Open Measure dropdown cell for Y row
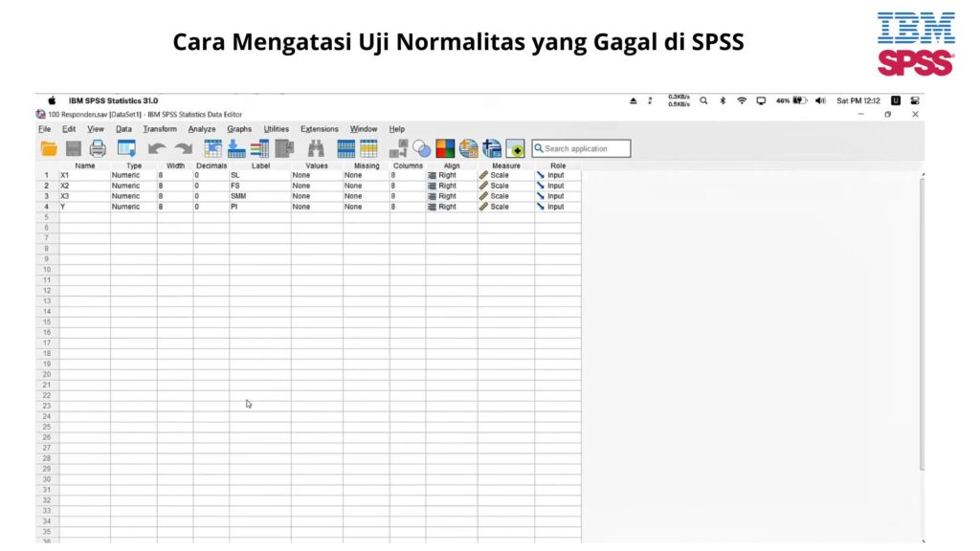The height and width of the screenshot is (551, 980). point(506,207)
